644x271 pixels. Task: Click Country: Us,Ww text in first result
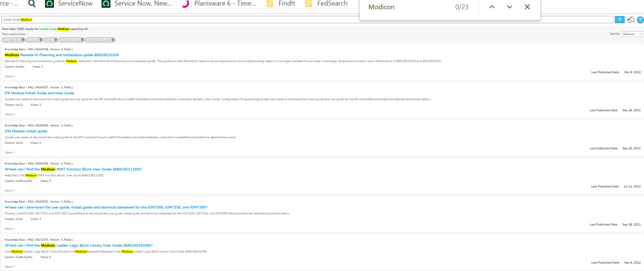point(15,67)
